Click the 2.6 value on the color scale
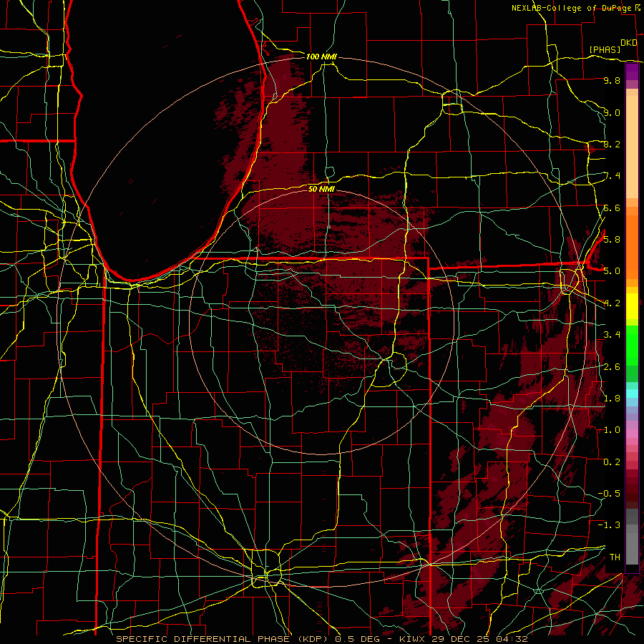The height and width of the screenshot is (644, 644). 612,366
